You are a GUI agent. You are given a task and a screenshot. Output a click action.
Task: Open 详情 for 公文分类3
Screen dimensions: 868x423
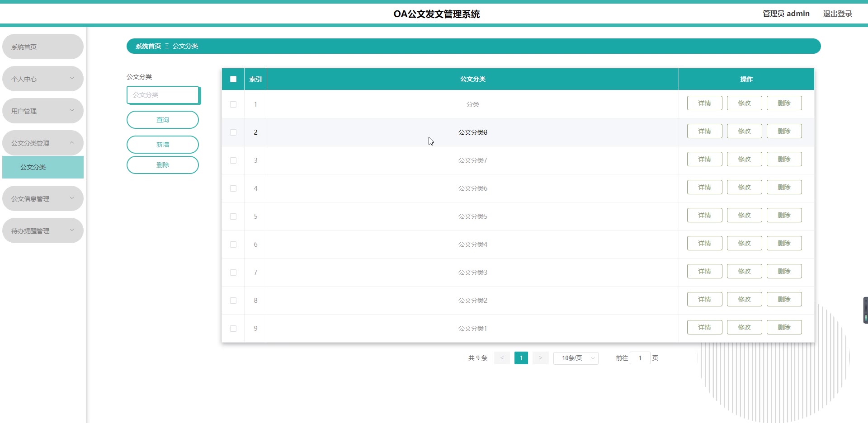(705, 271)
